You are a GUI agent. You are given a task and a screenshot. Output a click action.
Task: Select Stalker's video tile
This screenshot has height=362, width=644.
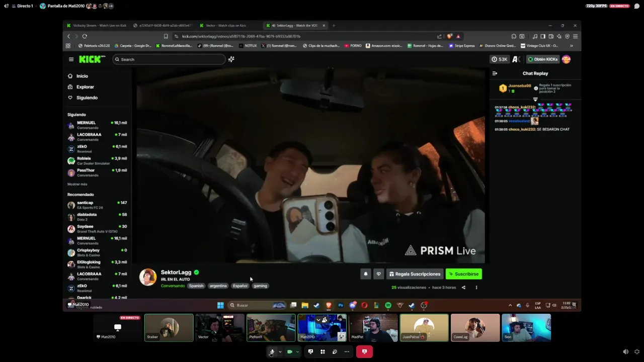pyautogui.click(x=169, y=328)
